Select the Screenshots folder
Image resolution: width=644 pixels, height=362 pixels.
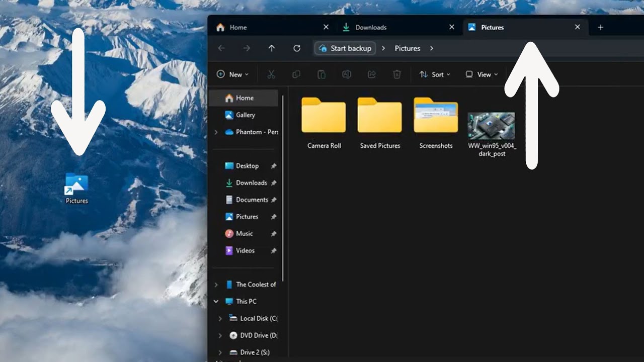[436, 123]
